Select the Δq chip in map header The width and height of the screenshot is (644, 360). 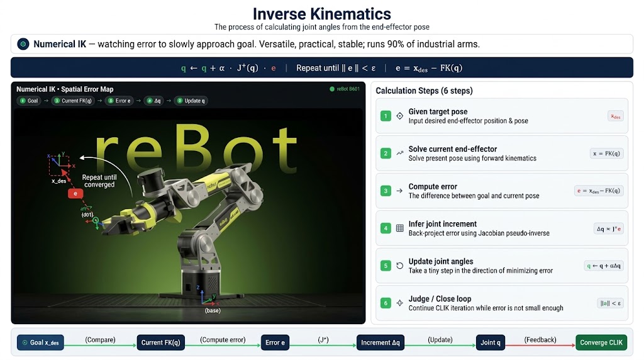(154, 101)
